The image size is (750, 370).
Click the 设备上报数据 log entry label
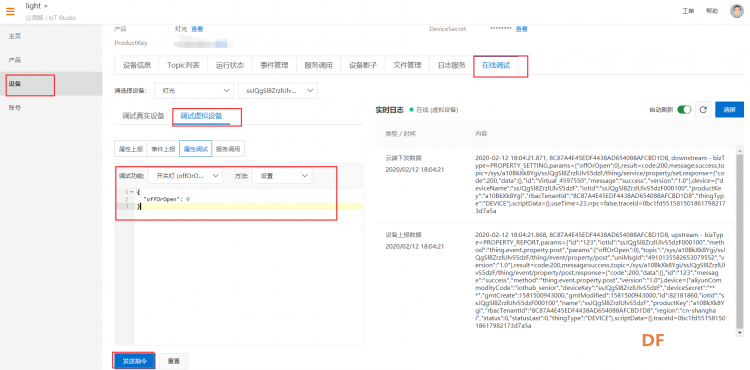pos(404,235)
